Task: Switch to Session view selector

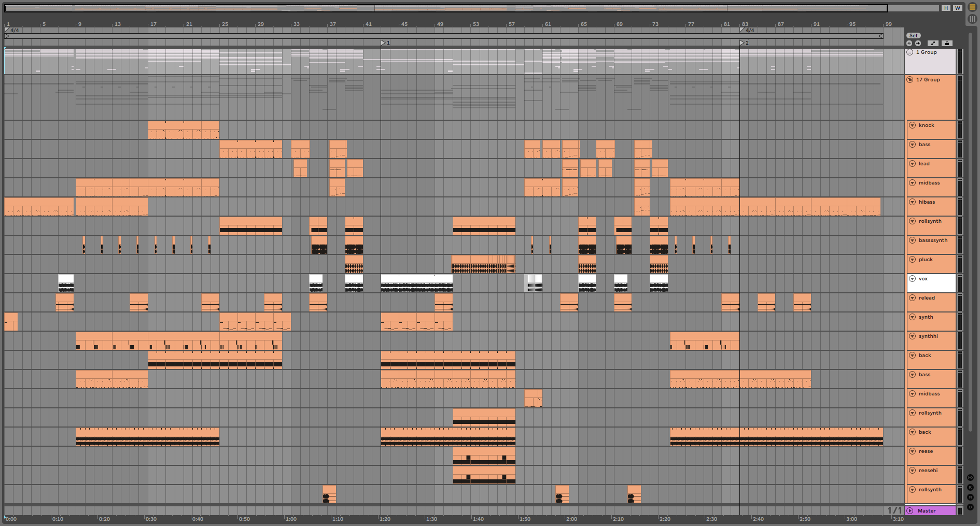Action: tap(972, 19)
